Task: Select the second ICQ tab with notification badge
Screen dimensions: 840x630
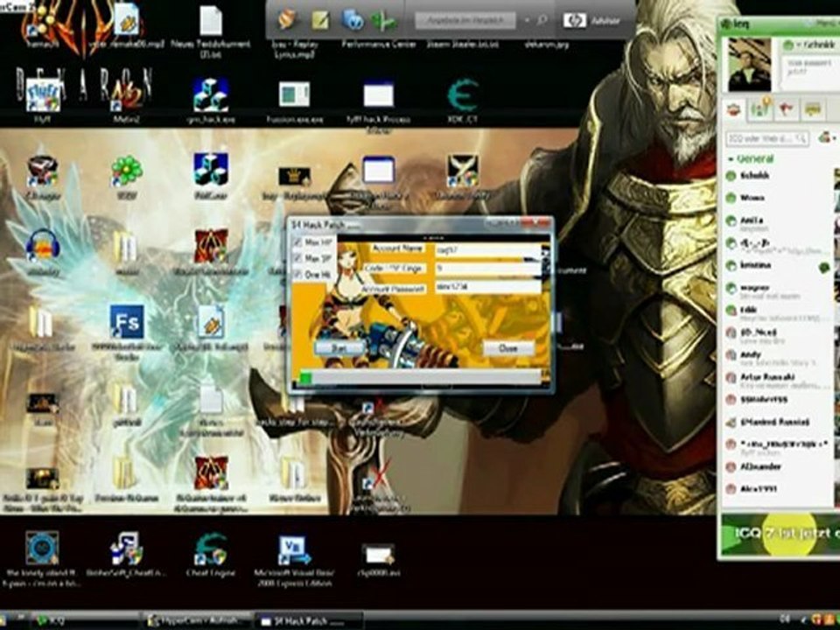Action: [x=760, y=109]
